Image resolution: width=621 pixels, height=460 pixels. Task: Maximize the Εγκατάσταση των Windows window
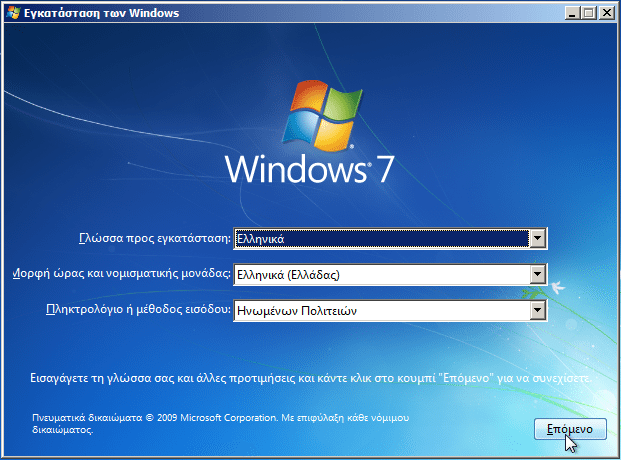coord(589,13)
